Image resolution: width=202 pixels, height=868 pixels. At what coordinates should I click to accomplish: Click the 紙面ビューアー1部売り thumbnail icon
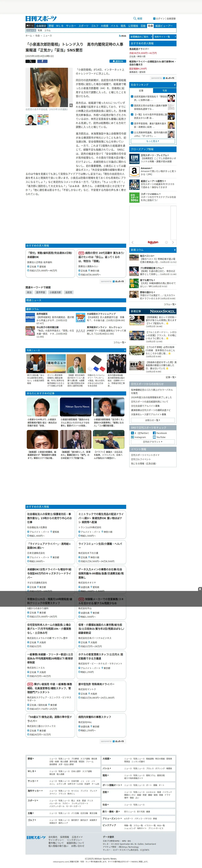(x=134, y=184)
